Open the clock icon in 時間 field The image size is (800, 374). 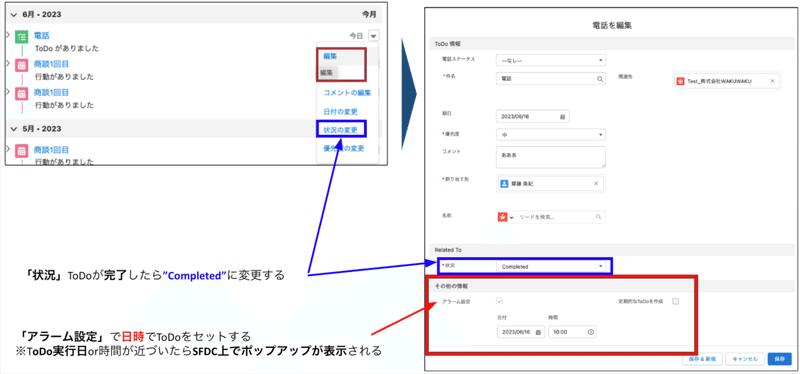click(x=590, y=332)
